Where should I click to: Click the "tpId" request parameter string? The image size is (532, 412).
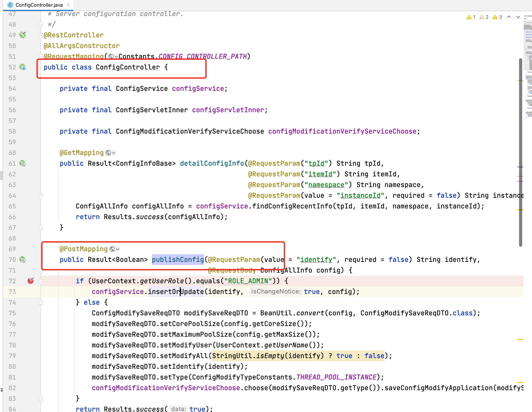click(x=316, y=163)
